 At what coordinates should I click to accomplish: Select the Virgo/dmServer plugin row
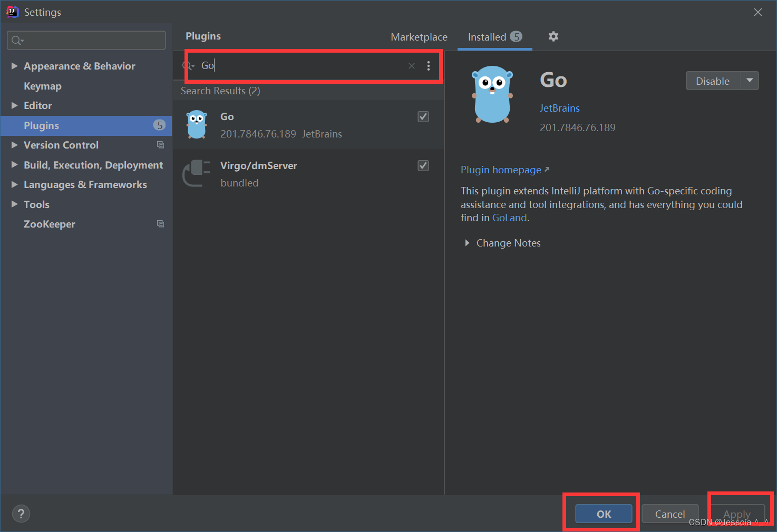click(308, 174)
